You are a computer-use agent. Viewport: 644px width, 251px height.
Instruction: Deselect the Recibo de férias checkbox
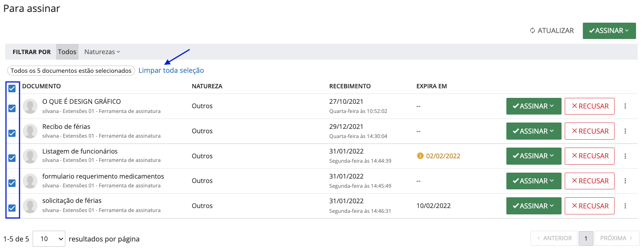[x=12, y=133]
